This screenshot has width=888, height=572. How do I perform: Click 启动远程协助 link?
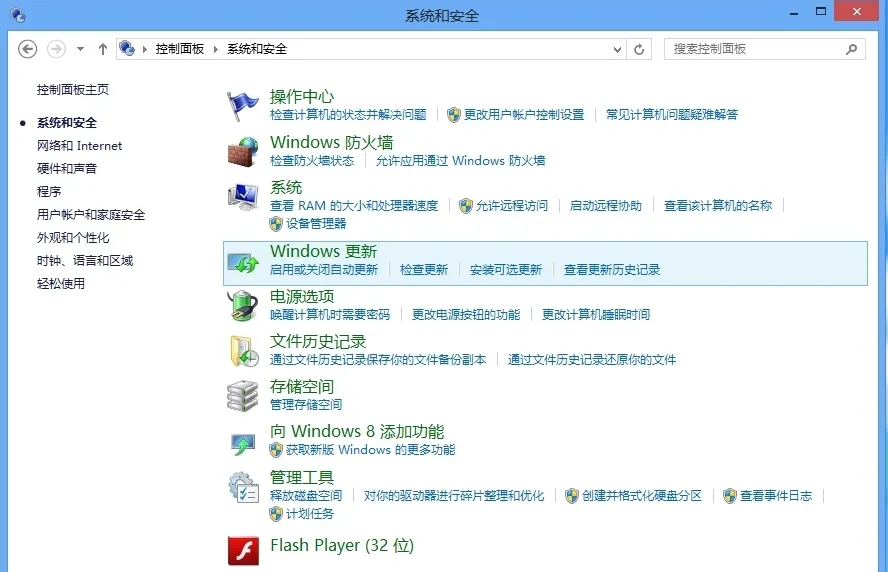(605, 206)
